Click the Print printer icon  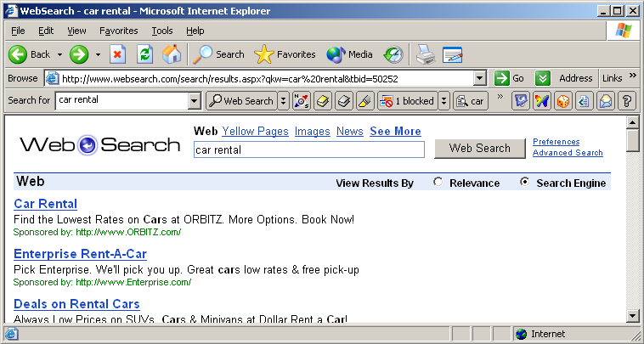click(425, 54)
